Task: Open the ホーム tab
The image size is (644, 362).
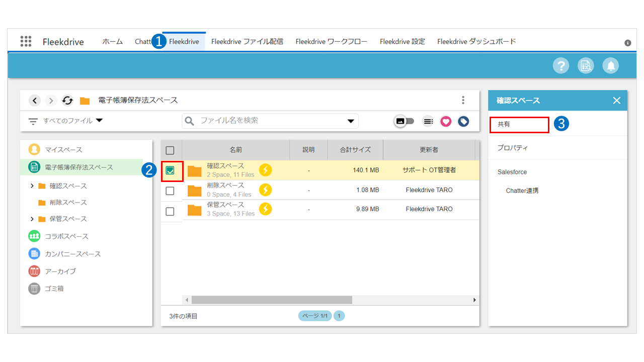Action: click(113, 41)
